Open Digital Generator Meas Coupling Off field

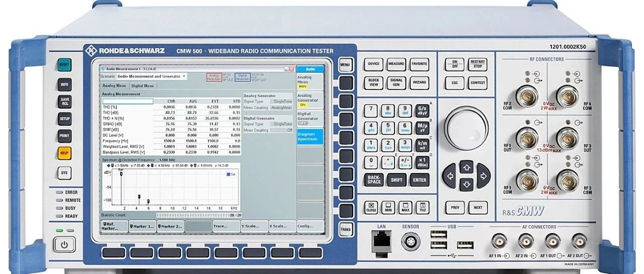(282, 130)
